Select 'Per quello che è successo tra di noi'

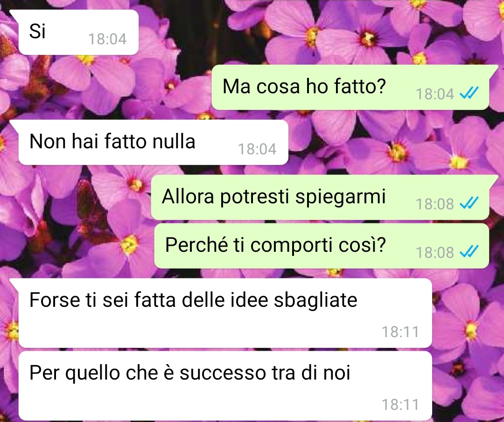225,386
